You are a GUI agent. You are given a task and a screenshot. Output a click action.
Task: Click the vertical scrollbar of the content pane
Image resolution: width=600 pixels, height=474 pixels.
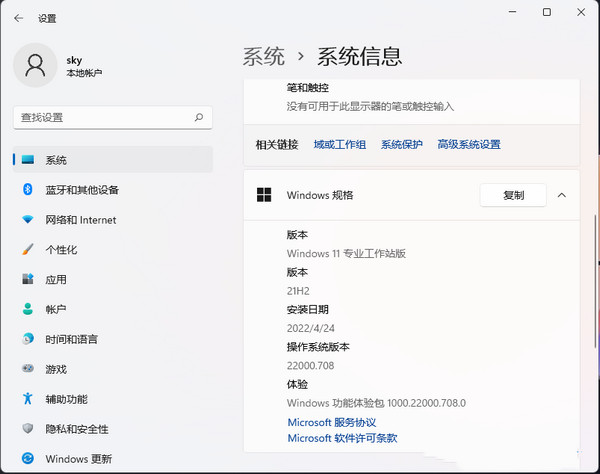coord(595,281)
